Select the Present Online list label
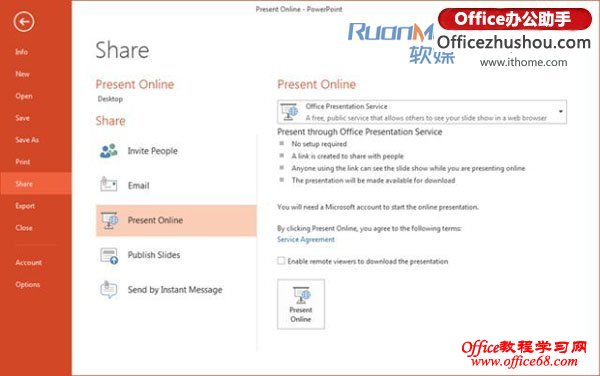The height and width of the screenshot is (376, 600). pyautogui.click(x=155, y=220)
